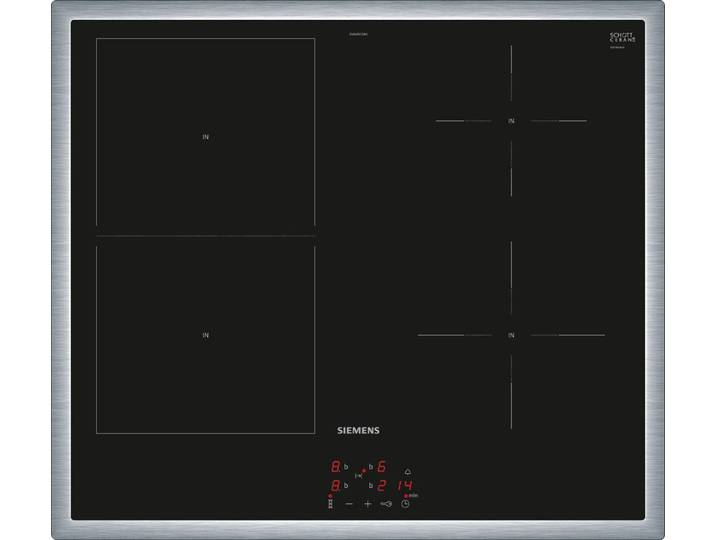Touch the IN mark of the rear left zone

[x=205, y=137]
